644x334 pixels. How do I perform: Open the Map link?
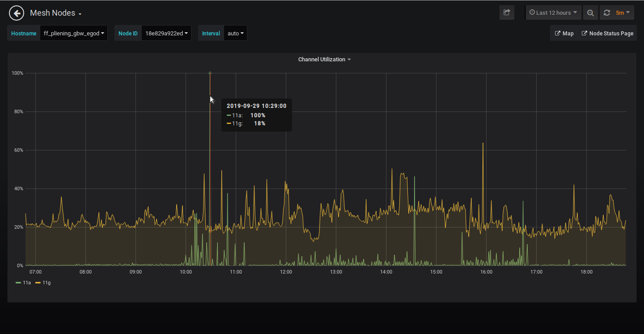pyautogui.click(x=568, y=33)
